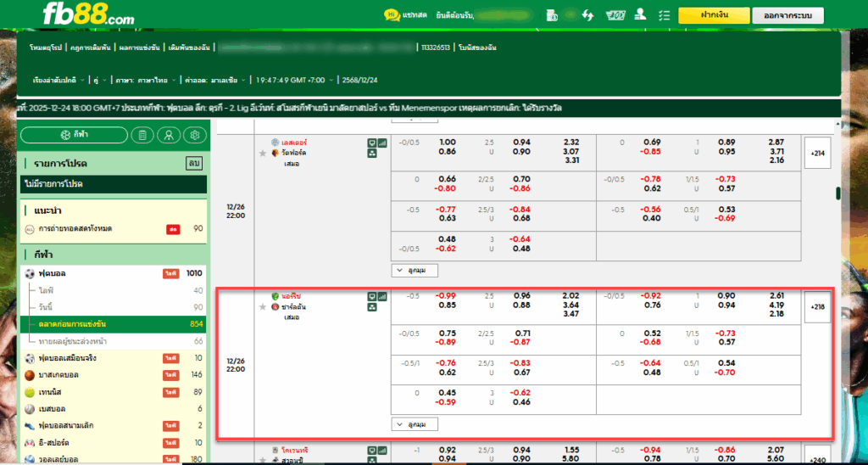Image resolution: width=868 pixels, height=465 pixels.
Task: Click the Leicester team name
Action: pos(293,143)
